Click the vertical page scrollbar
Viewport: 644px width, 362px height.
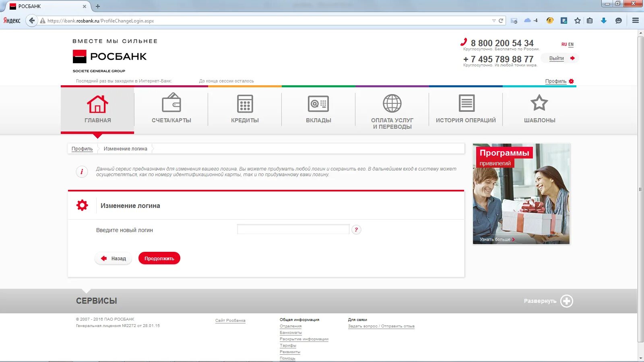pyautogui.click(x=640, y=189)
